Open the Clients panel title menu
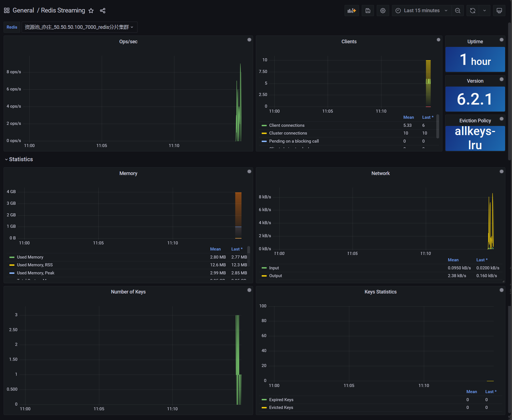Image resolution: width=512 pixels, height=420 pixels. 349,42
